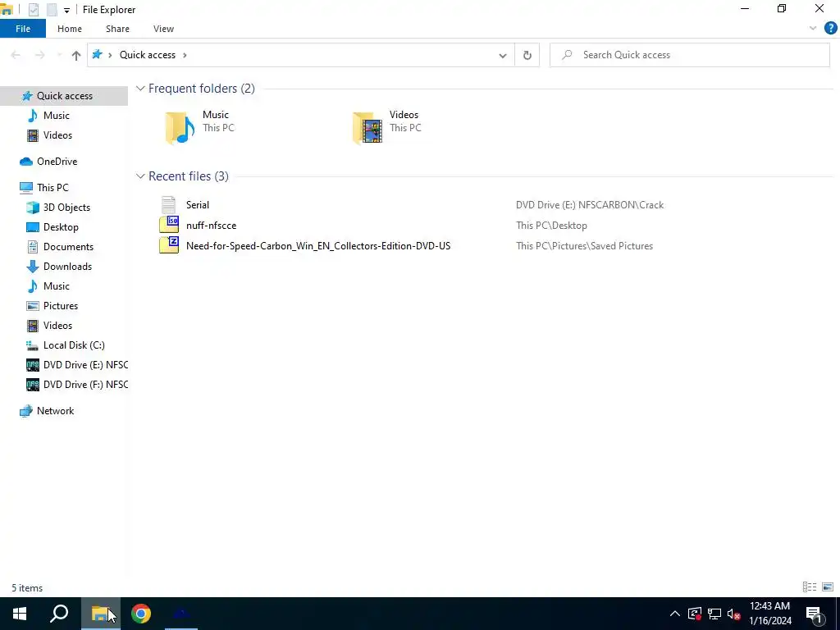Open the Windows Start menu

20,614
